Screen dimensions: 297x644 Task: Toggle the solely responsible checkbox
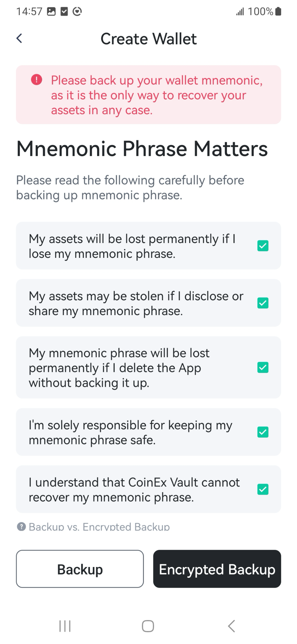pyautogui.click(x=263, y=432)
